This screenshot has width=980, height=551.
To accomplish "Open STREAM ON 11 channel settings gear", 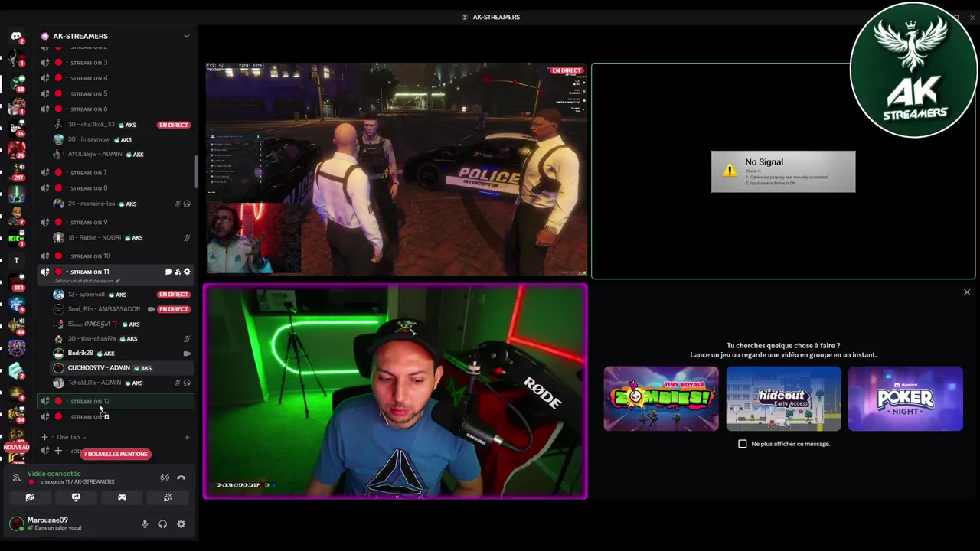I will click(x=186, y=272).
